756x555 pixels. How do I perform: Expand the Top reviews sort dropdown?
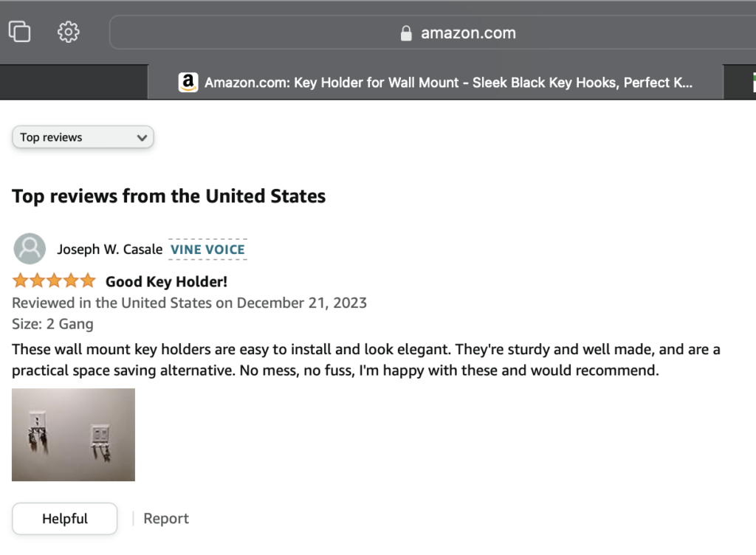tap(83, 137)
